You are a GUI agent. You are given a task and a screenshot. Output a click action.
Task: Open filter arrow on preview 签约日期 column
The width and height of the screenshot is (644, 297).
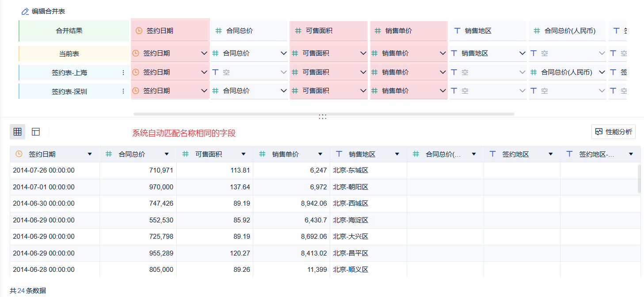[x=90, y=154]
